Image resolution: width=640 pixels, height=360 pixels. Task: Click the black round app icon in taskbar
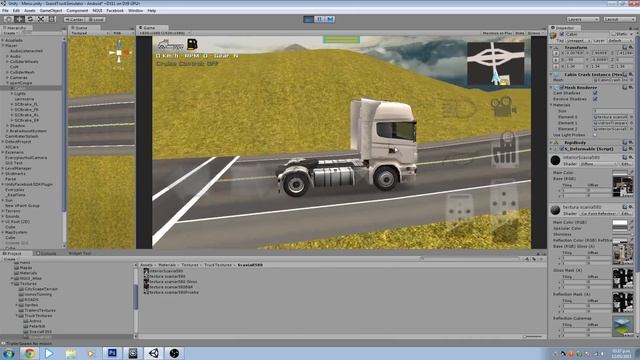[x=174, y=353]
